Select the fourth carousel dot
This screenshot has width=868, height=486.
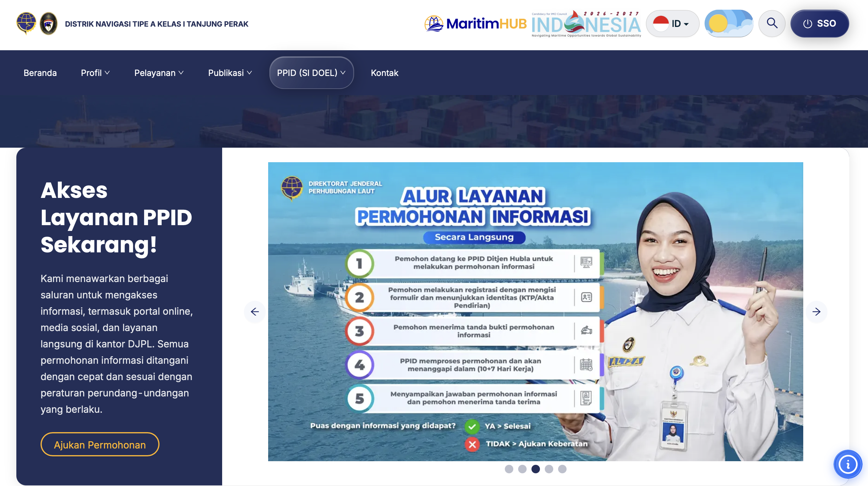click(549, 469)
